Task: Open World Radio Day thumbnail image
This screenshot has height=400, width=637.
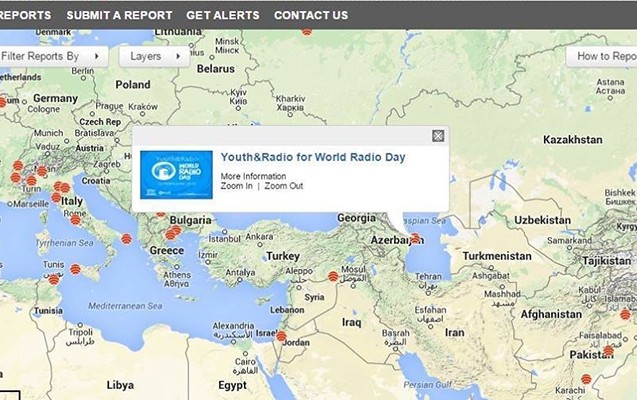Action: coord(176,175)
